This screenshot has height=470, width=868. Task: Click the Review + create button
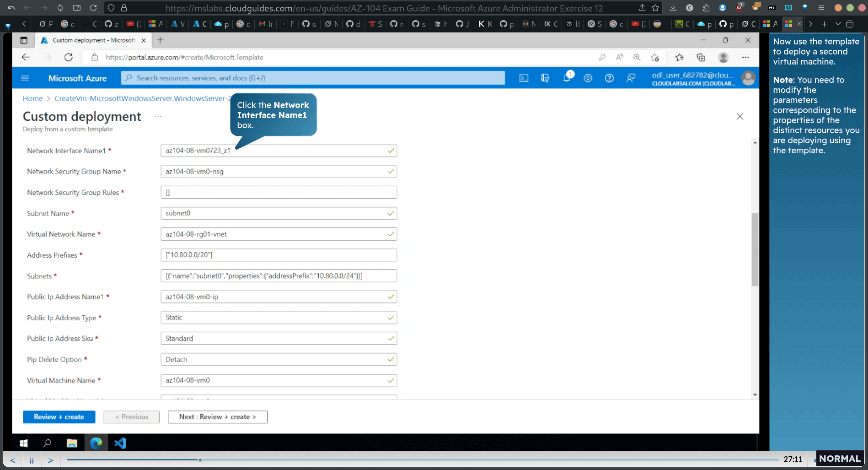59,417
